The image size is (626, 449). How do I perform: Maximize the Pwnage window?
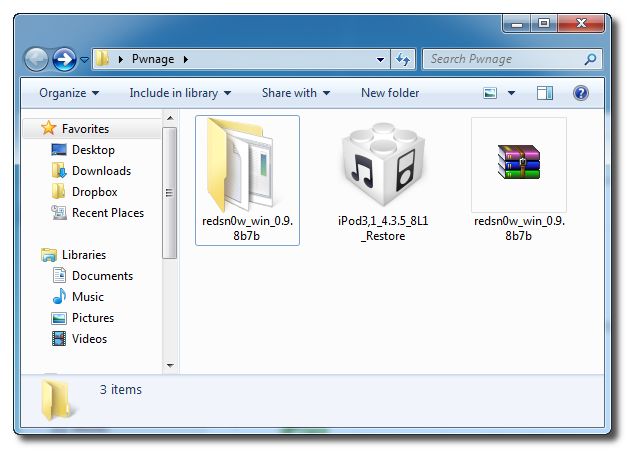pos(543,24)
